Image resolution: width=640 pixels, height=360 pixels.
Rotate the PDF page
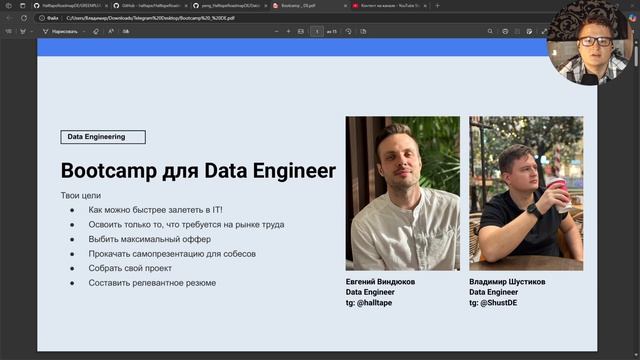(x=348, y=31)
